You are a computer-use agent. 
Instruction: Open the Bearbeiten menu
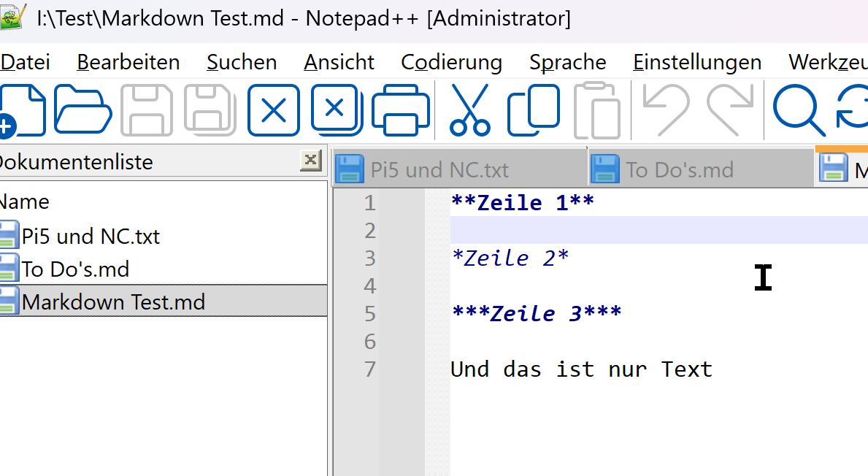tap(128, 62)
